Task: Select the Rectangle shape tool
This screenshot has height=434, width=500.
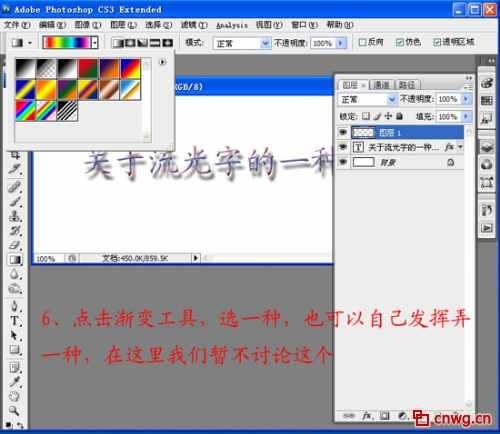Action: tap(15, 350)
